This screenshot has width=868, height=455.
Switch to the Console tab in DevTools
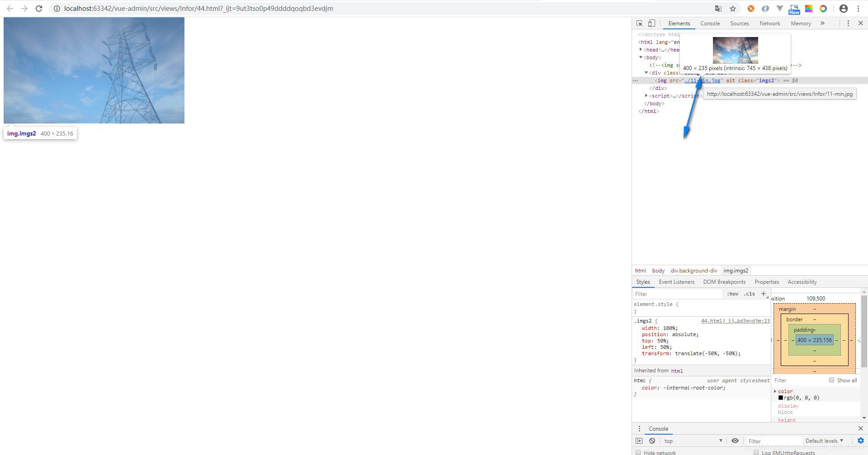pyautogui.click(x=710, y=23)
